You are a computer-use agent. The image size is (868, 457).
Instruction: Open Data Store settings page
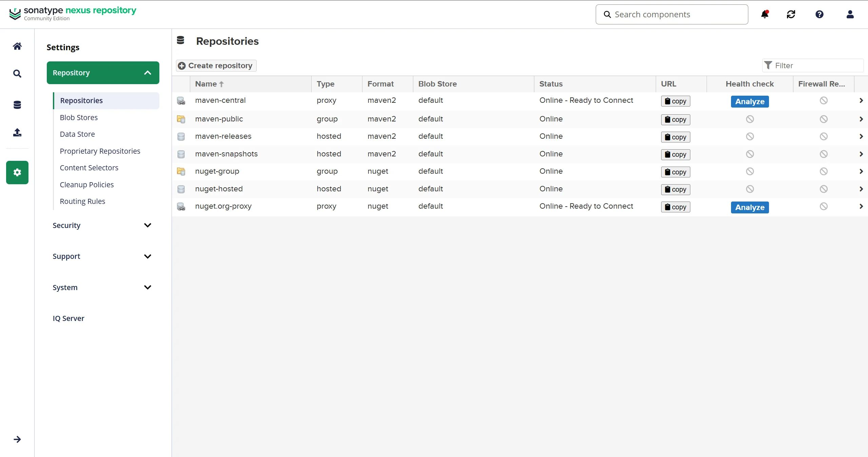point(77,134)
